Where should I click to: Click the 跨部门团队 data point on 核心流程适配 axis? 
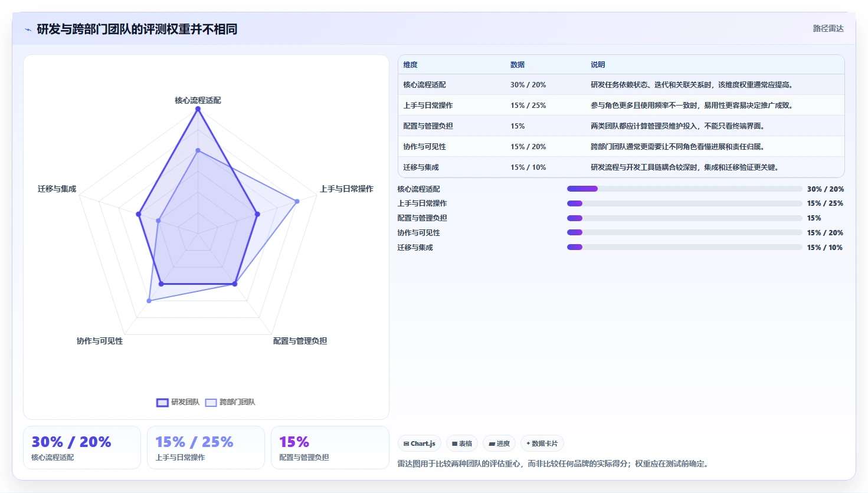click(x=198, y=150)
